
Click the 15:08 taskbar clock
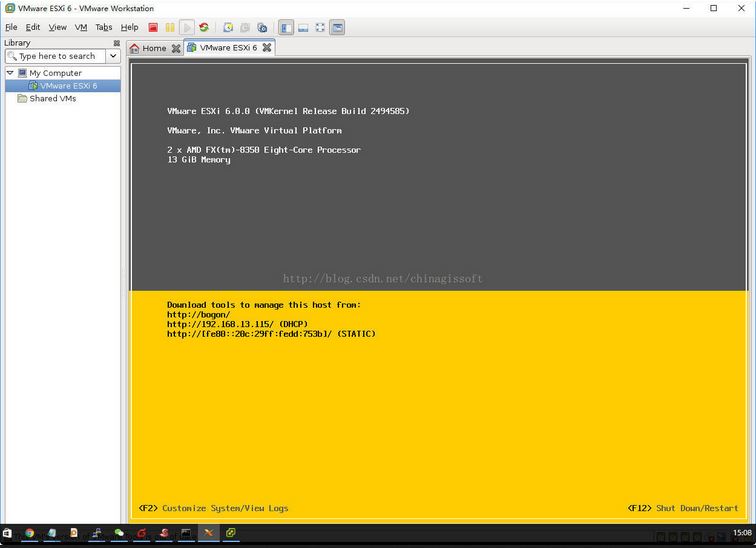click(x=742, y=533)
